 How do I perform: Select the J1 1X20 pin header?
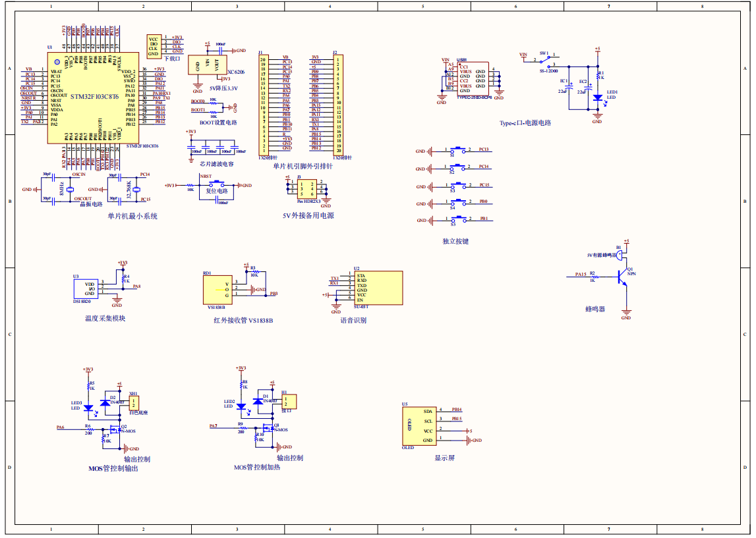(x=263, y=105)
